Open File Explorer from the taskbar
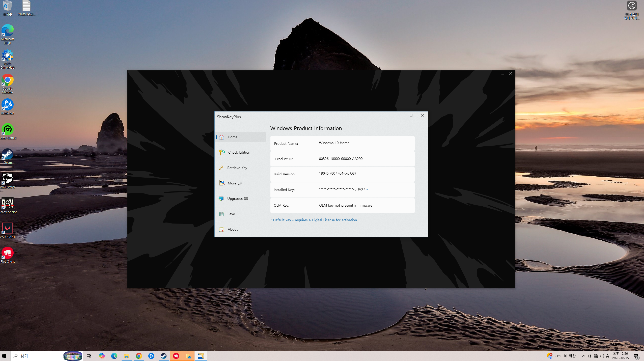Image resolution: width=644 pixels, height=361 pixels. (x=126, y=356)
